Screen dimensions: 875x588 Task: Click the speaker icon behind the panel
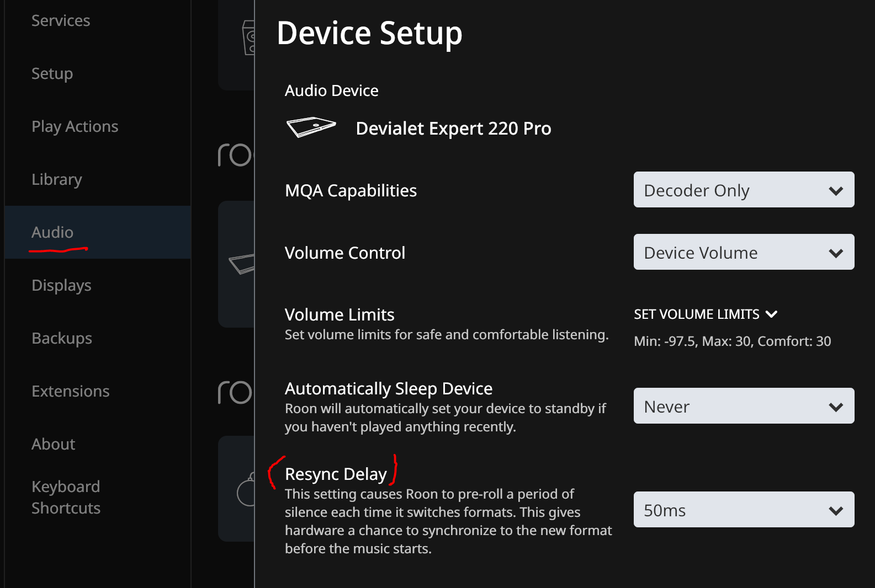[x=249, y=38]
